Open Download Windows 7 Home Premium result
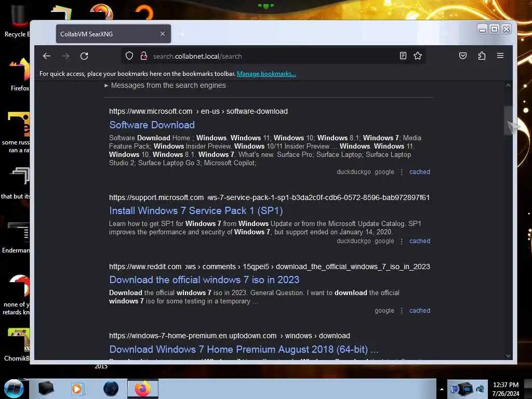Image resolution: width=532 pixels, height=399 pixels. point(244,350)
